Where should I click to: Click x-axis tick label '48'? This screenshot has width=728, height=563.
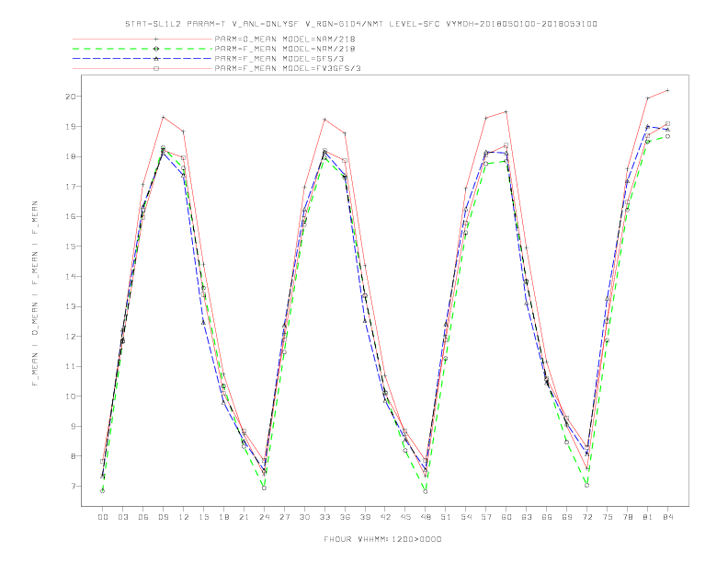(x=426, y=517)
